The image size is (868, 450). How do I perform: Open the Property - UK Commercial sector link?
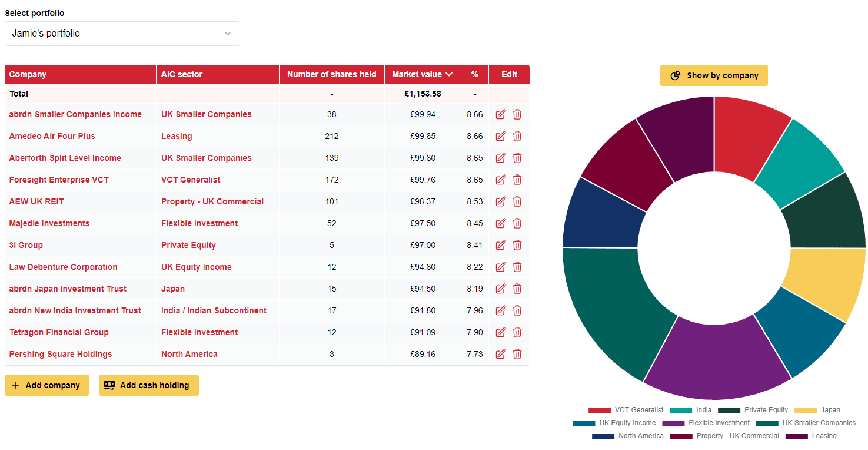coord(212,201)
